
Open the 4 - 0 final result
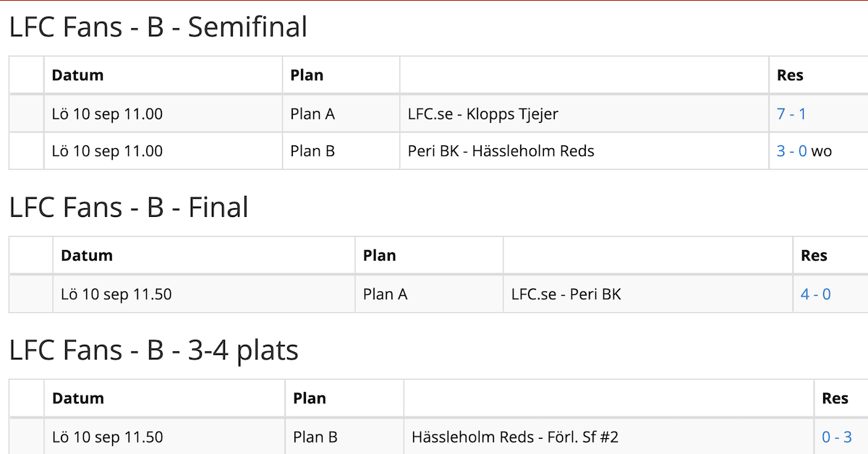point(816,294)
